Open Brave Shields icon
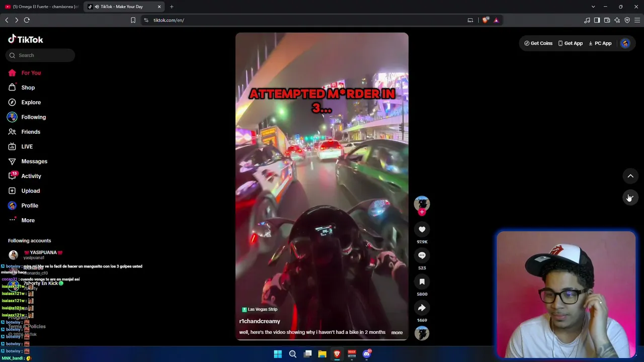This screenshot has height=362, width=644. tap(486, 20)
